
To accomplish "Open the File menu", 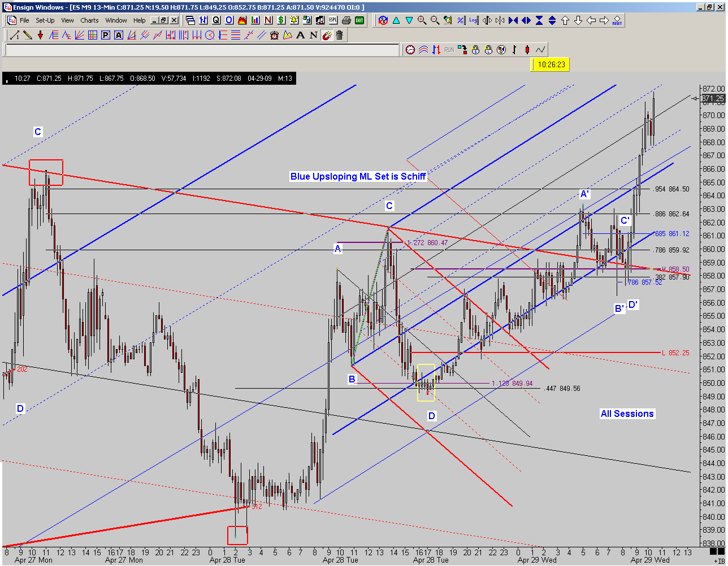I will (x=24, y=20).
